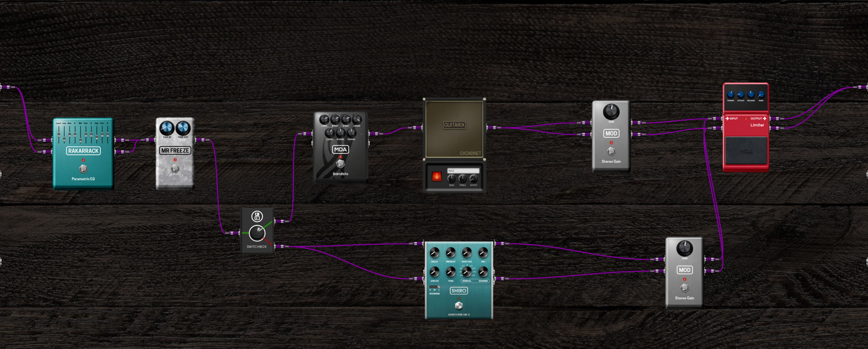This screenshot has height=349, width=868.
Task: Click the Gain knob on upper Stereo Gain
Action: 611,112
